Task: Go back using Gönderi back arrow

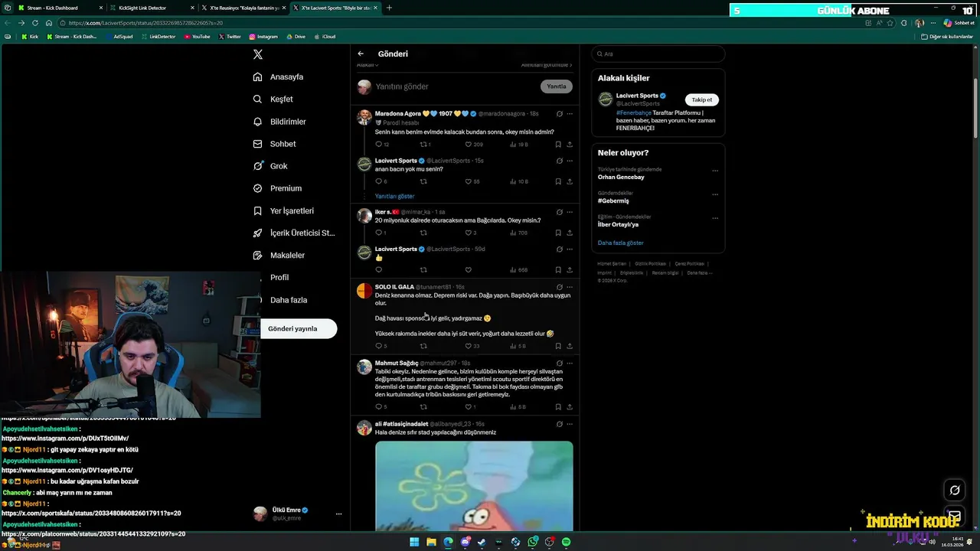Action: [x=361, y=54]
